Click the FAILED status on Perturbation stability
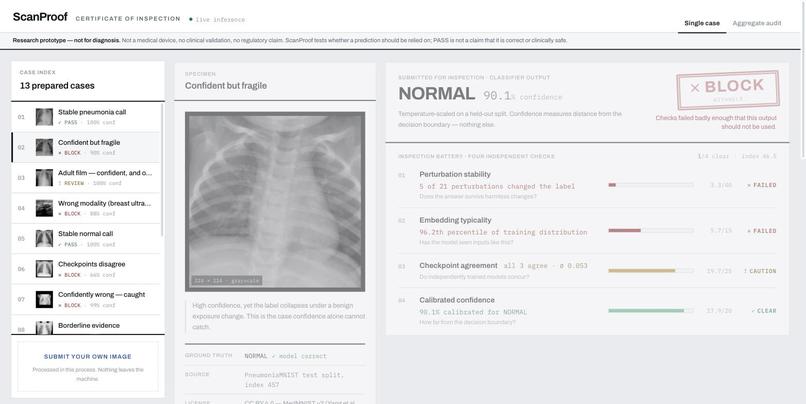 pyautogui.click(x=761, y=185)
